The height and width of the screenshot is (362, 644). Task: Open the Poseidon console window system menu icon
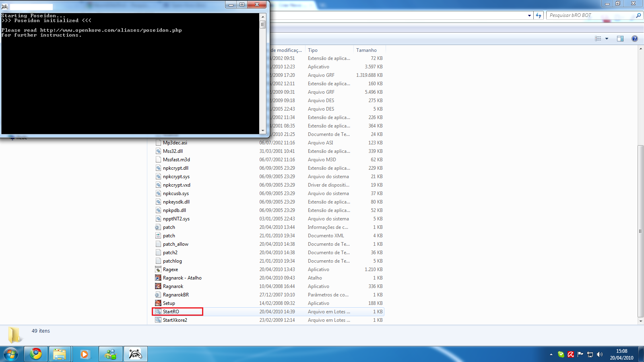pos(5,6)
